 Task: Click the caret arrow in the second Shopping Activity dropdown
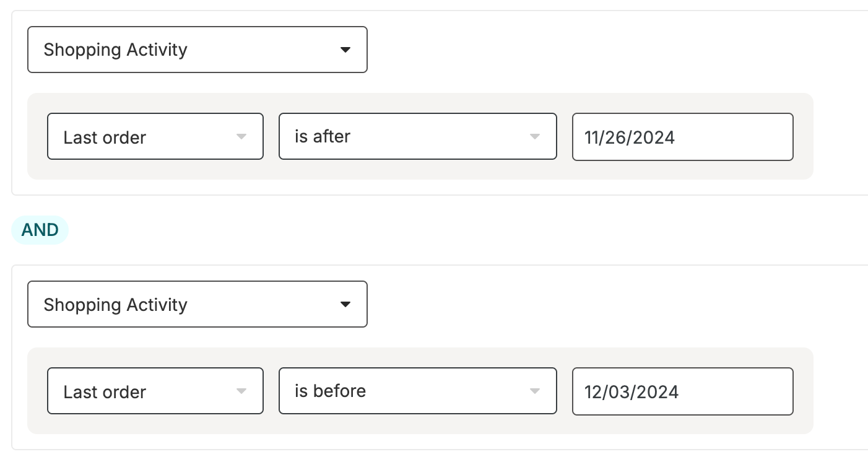(345, 305)
